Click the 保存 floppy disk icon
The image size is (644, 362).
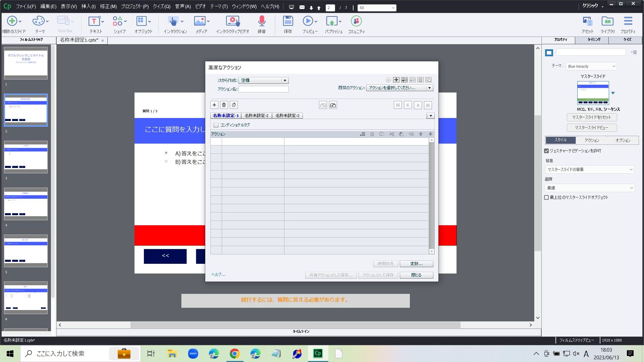pyautogui.click(x=288, y=21)
